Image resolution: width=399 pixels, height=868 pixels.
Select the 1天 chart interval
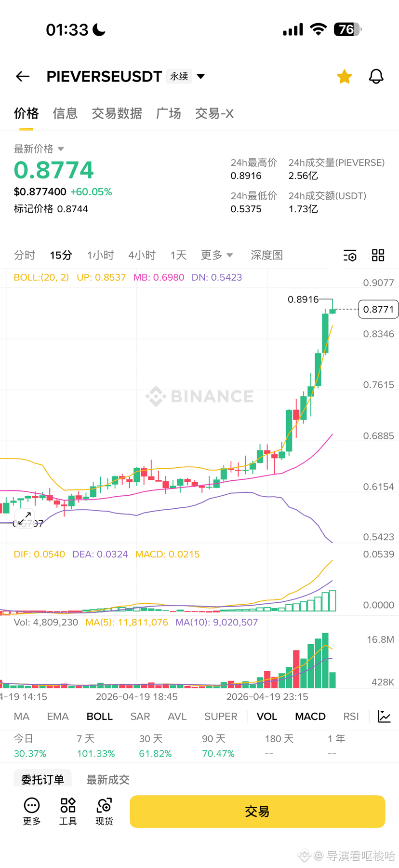pos(178,255)
